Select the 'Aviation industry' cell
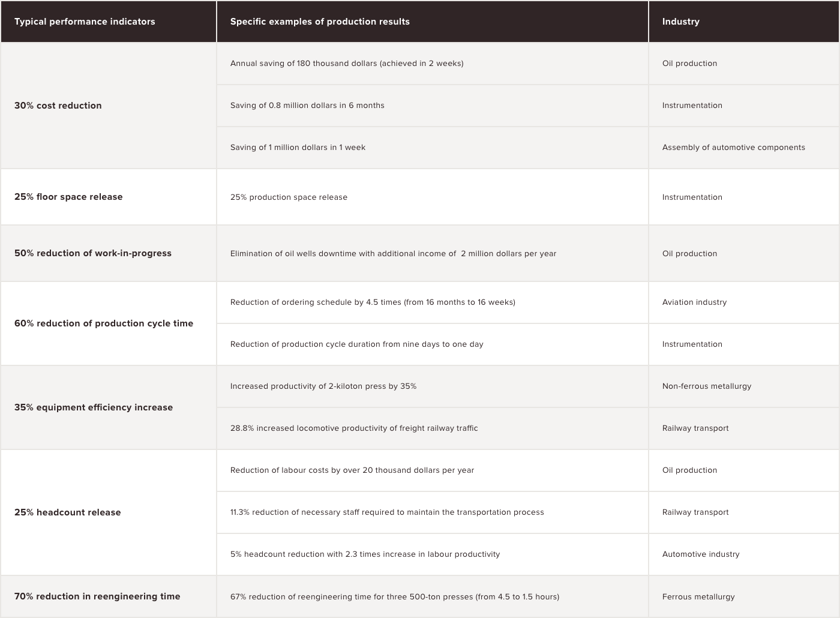The image size is (840, 618). pyautogui.click(x=694, y=302)
